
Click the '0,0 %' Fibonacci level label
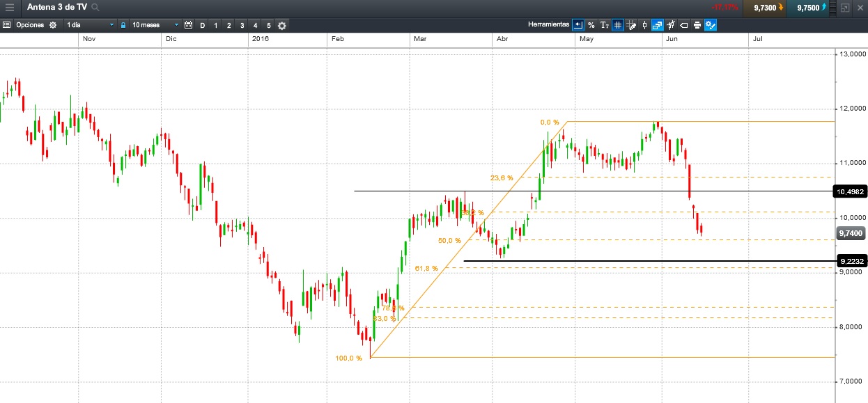(x=550, y=123)
